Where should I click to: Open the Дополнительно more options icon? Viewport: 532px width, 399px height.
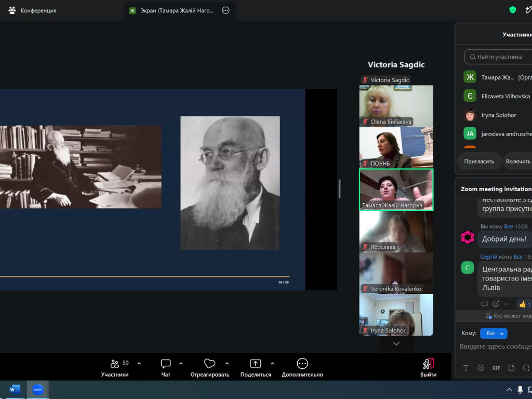tap(302, 364)
